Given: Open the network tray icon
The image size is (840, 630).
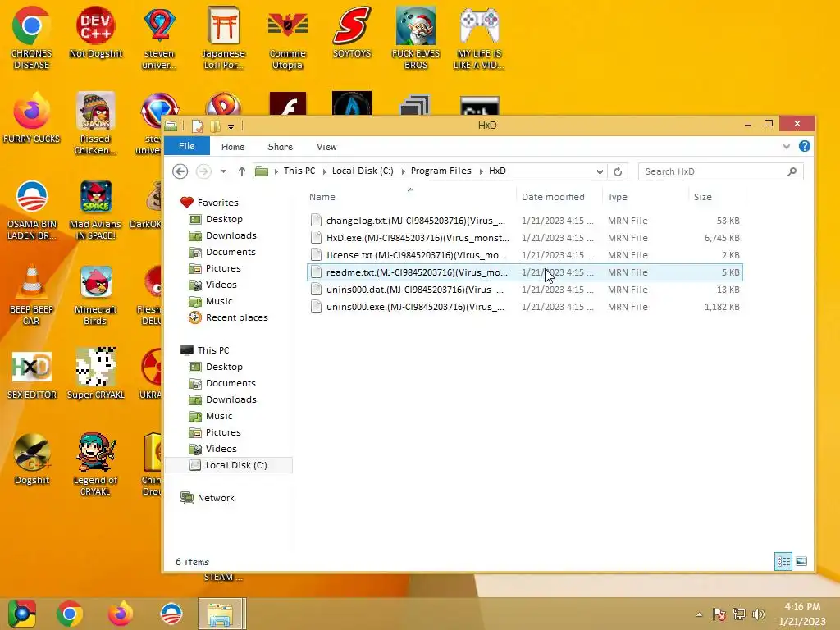Looking at the screenshot, I should pos(739,614).
